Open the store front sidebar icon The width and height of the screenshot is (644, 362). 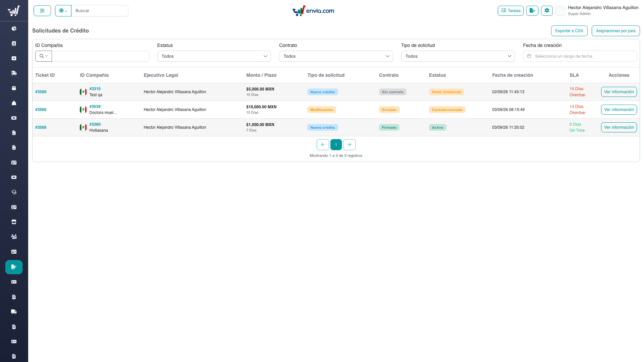pos(14,222)
